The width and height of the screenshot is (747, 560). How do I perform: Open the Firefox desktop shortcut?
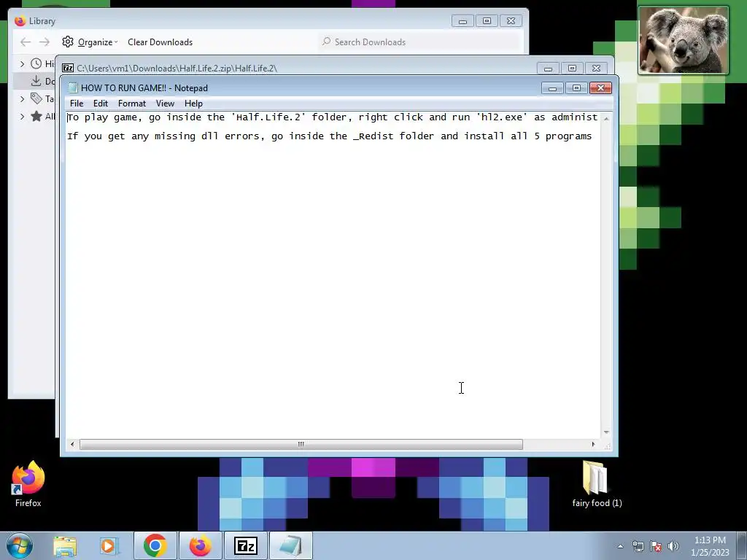[x=28, y=483]
